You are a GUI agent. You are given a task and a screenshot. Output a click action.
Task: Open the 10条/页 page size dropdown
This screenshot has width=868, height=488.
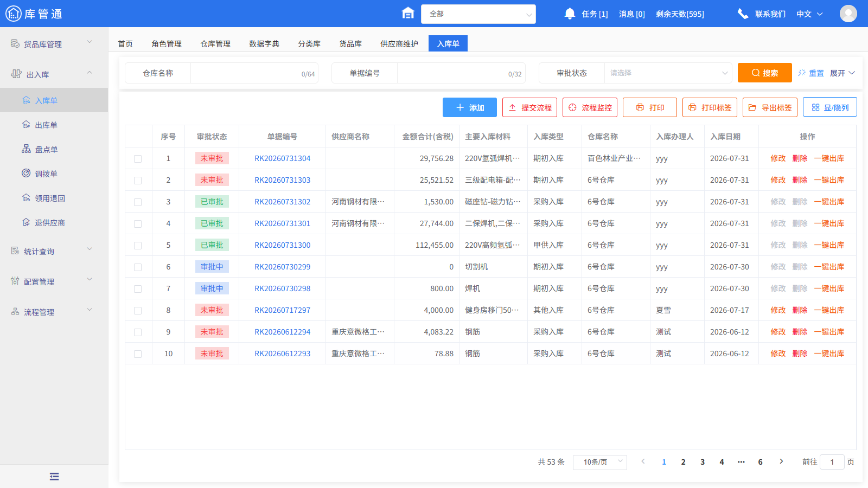[600, 462]
